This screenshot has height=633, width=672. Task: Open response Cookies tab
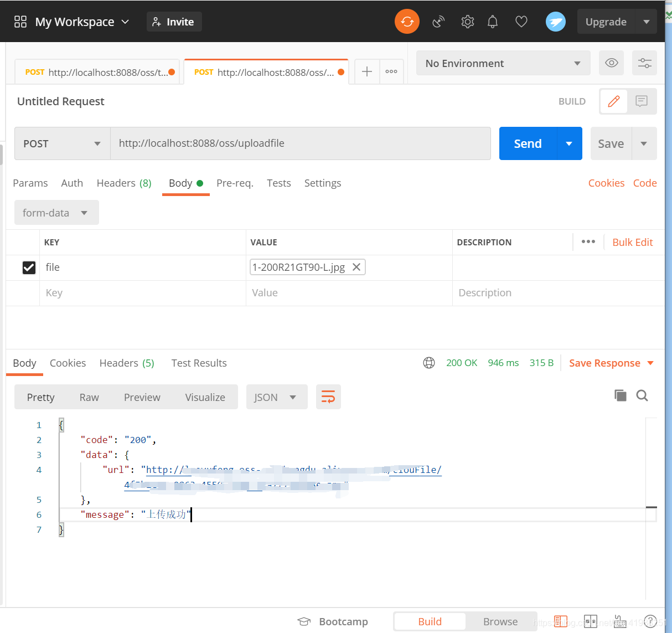point(68,363)
